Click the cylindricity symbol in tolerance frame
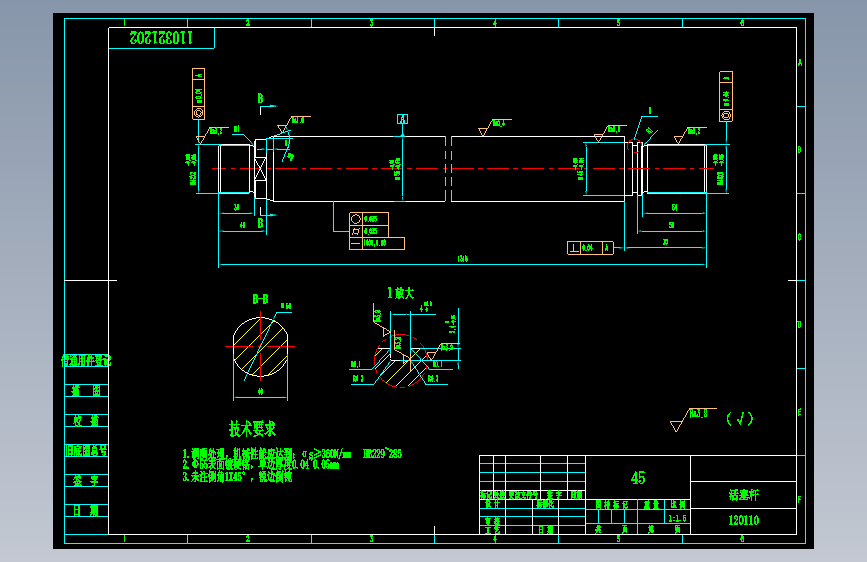This screenshot has width=867, height=562. tap(356, 231)
